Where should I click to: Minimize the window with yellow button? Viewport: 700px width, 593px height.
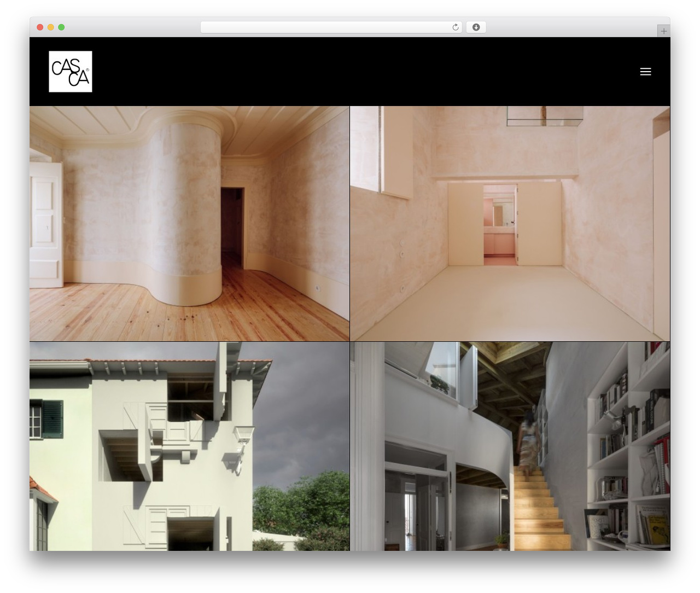click(x=51, y=27)
